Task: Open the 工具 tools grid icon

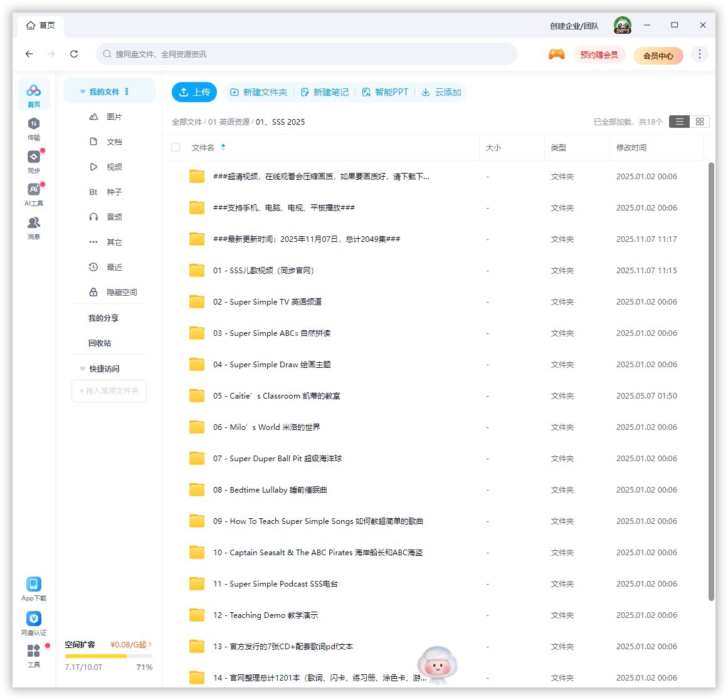Action: [34, 651]
